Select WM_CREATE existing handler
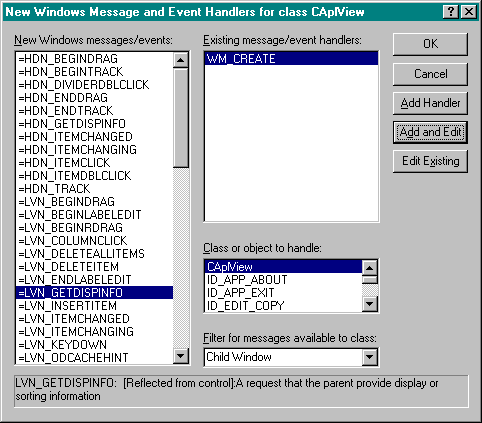 coord(291,59)
